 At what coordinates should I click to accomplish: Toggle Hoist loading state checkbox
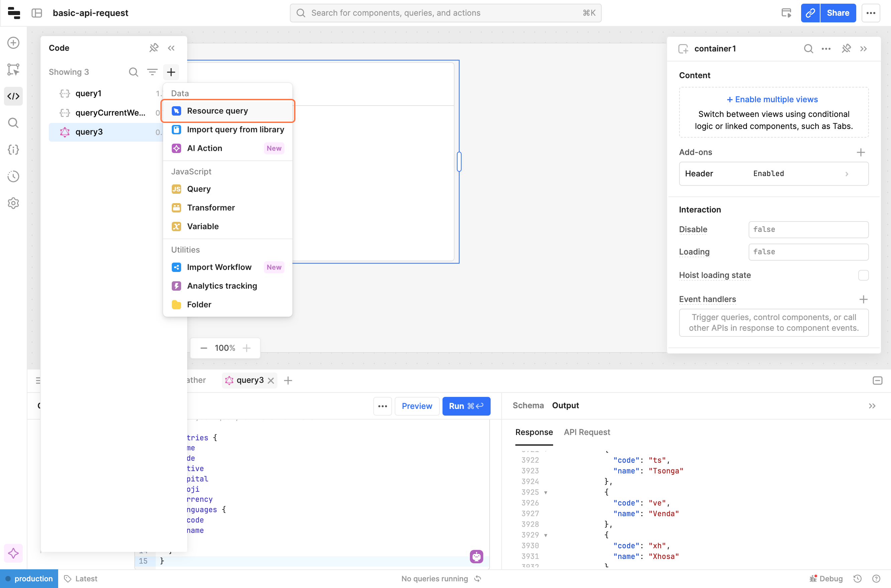[x=863, y=275]
